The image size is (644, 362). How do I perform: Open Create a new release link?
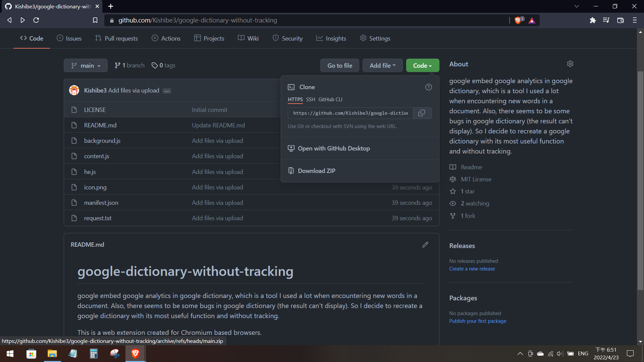click(x=472, y=269)
